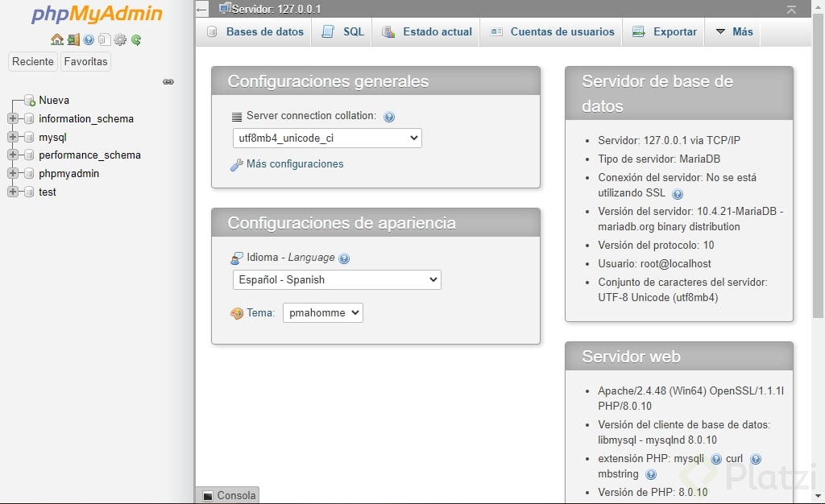Click the text 'Tipo de servidor: MariaDB'
Viewport: 825px width, 504px height.
659,159
